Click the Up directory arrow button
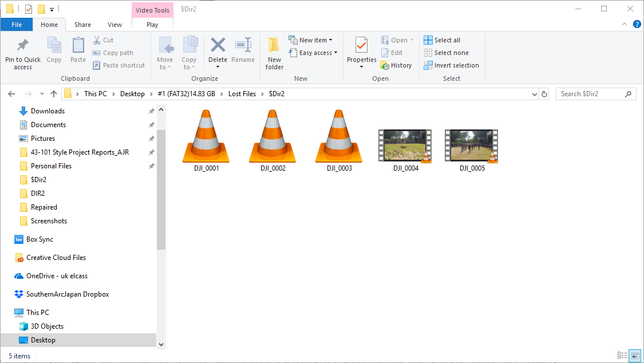Screen dimensions: 644x363 pos(54,94)
